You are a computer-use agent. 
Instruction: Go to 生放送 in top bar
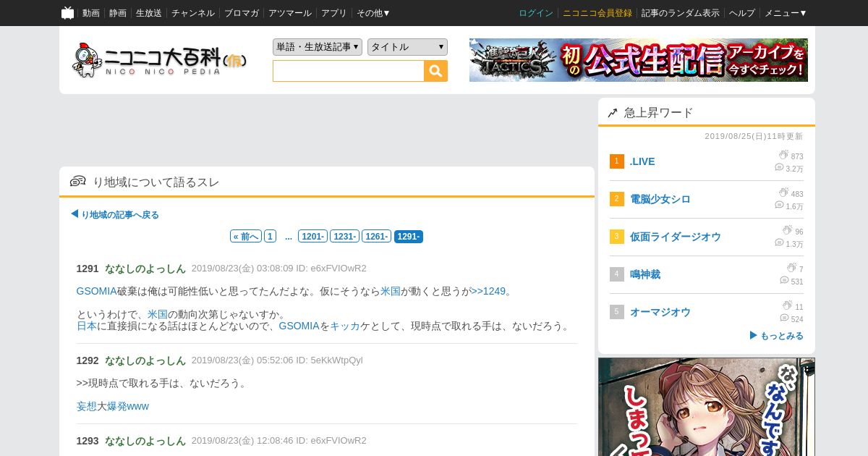click(149, 13)
